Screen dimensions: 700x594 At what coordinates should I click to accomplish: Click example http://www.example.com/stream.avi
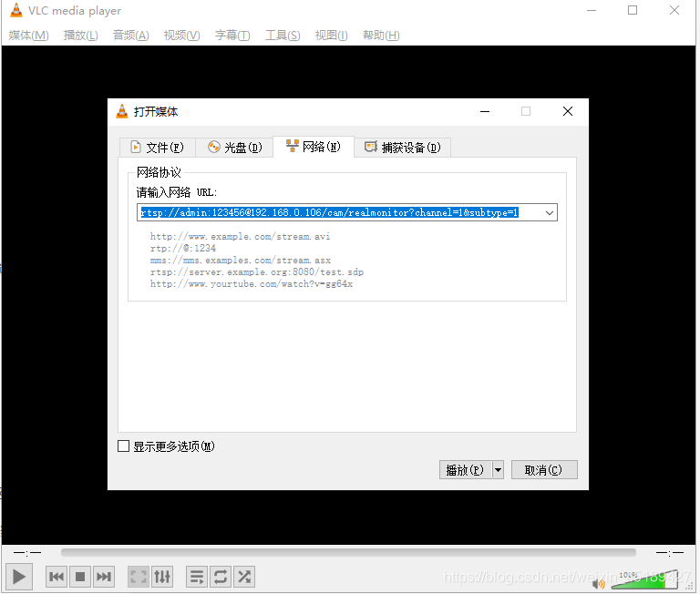(241, 236)
